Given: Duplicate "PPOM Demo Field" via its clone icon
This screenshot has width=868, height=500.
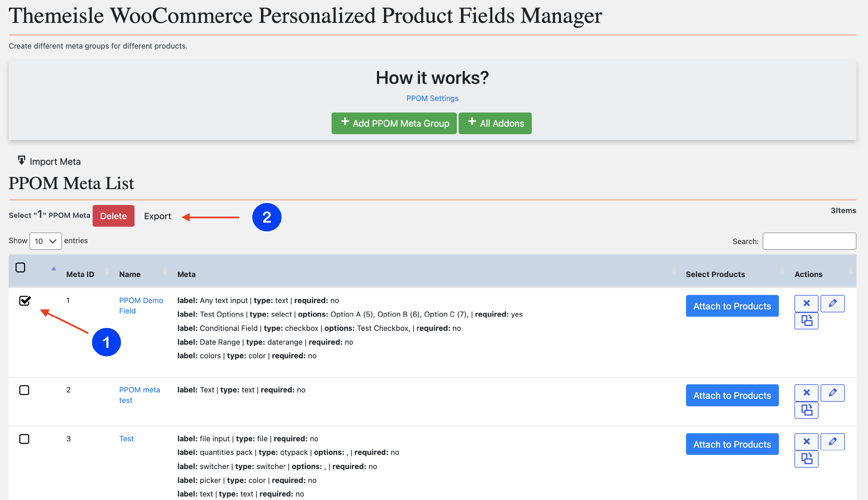Looking at the screenshot, I should [806, 320].
